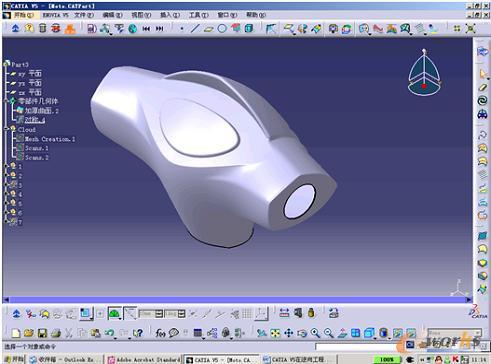This screenshot has width=491, height=364.
Task: Click the fit-all corner brackets icon top right
Action: pos(470,29)
